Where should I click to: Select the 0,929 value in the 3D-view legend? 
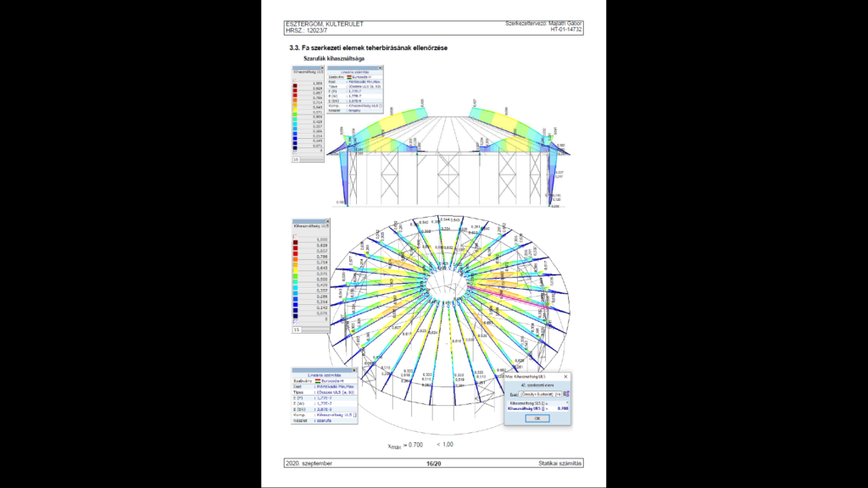click(x=321, y=245)
